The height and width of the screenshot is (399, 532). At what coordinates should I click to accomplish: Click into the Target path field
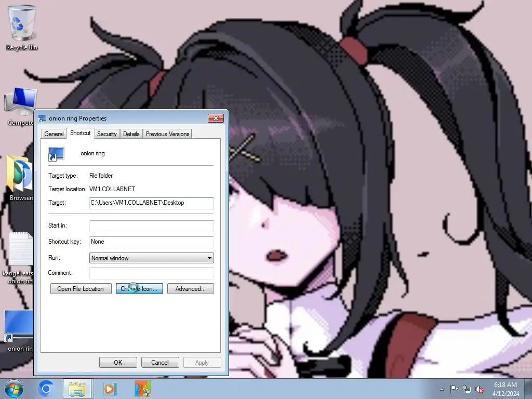coord(151,203)
